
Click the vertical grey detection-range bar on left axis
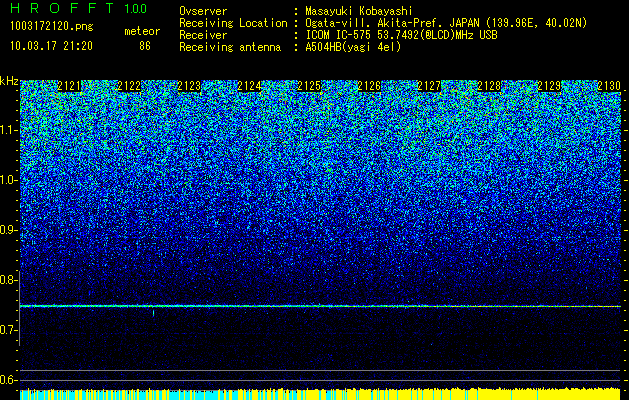[x=20, y=308]
